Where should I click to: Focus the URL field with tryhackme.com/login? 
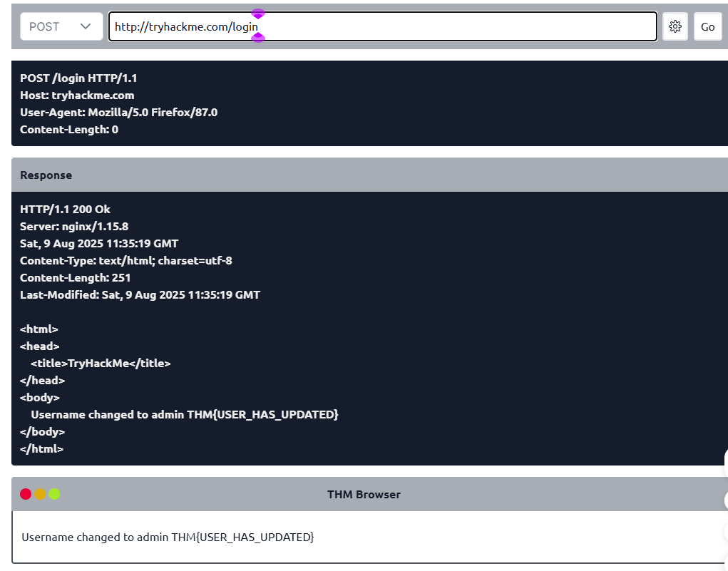click(383, 26)
